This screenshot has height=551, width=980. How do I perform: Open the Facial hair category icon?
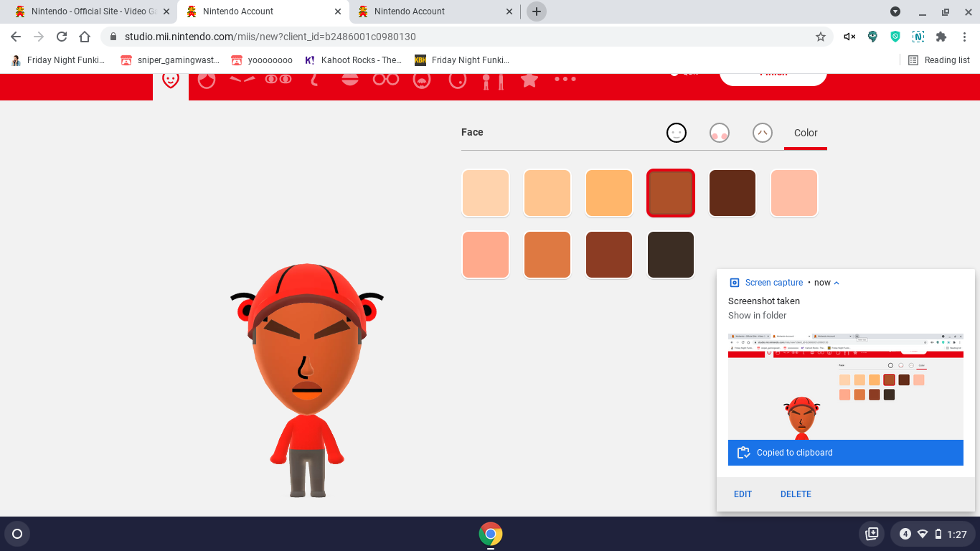point(422,80)
